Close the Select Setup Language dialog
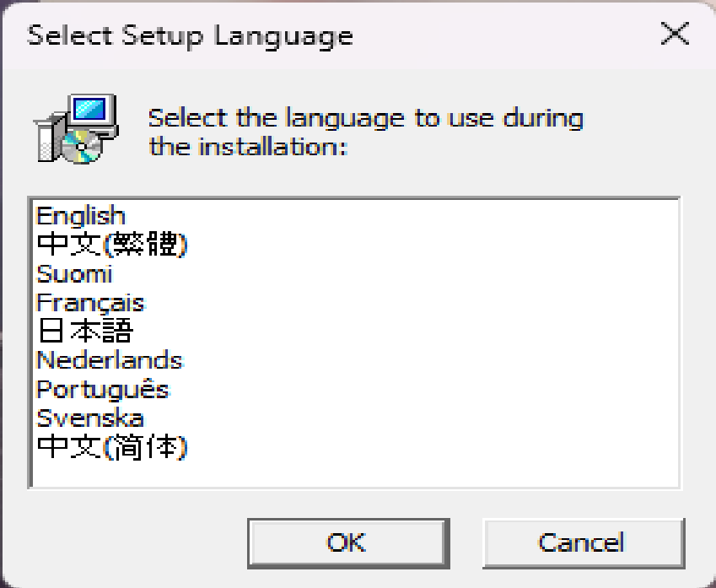 point(674,35)
